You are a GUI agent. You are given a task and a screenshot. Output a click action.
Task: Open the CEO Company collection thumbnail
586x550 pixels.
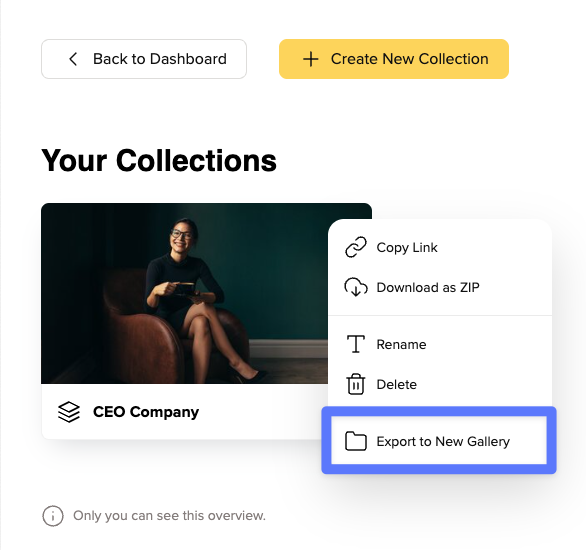coord(185,293)
